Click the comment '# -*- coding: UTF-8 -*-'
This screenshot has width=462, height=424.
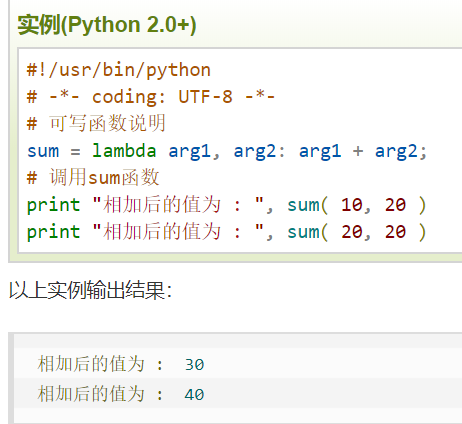pyautogui.click(x=151, y=97)
